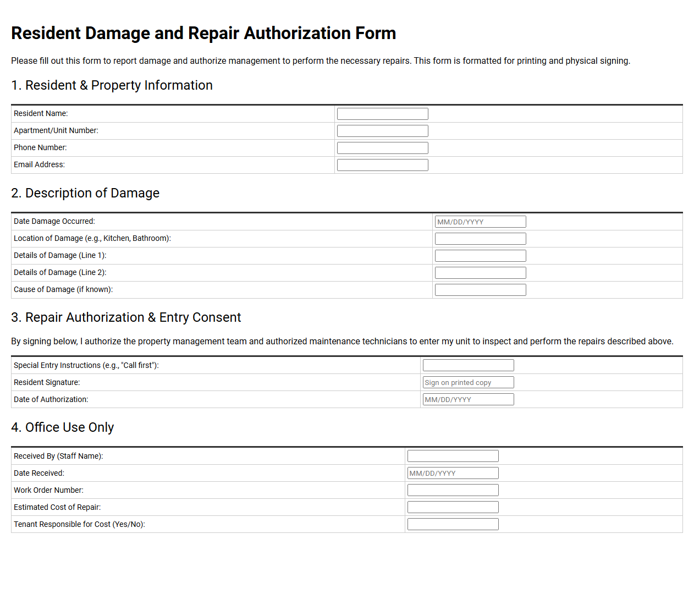Click Details of Damage Line 2 field
694x616 pixels.
[x=480, y=273]
